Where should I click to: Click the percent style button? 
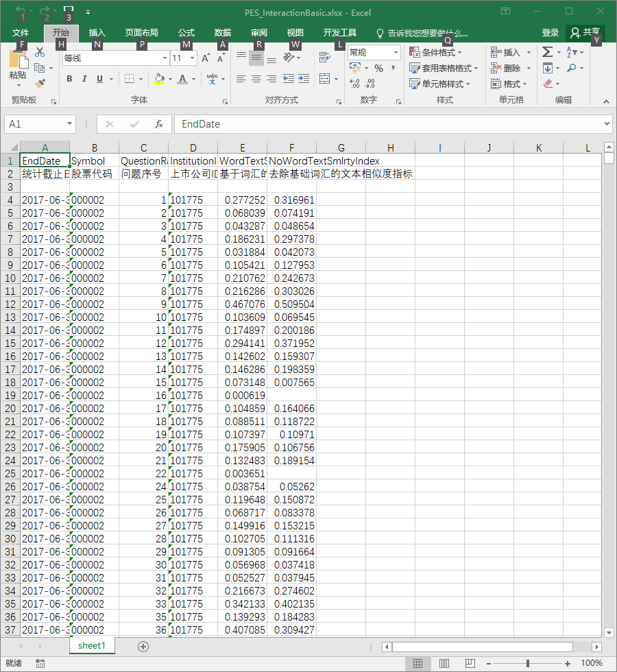[x=378, y=68]
